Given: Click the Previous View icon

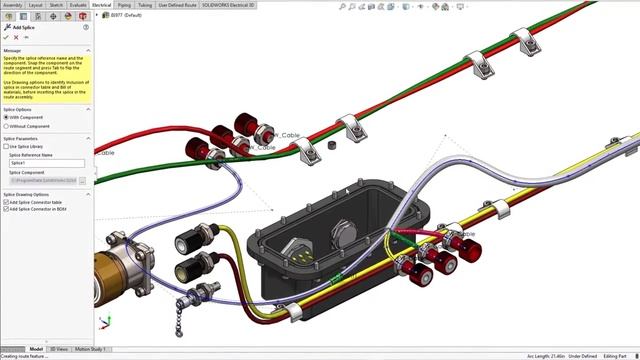Looking at the screenshot, I should point(362,7).
